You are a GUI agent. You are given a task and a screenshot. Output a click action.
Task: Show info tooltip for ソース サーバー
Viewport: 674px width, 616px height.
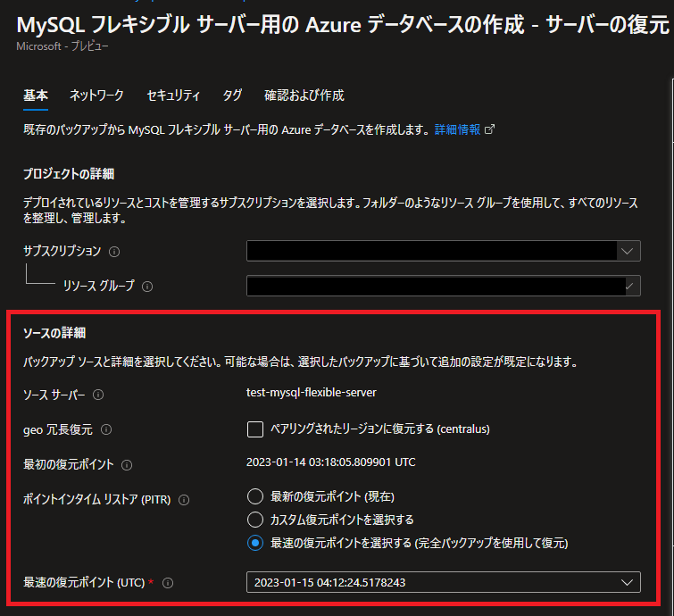pos(98,395)
